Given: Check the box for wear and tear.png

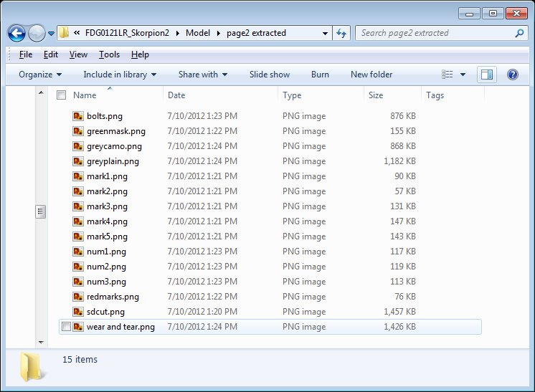Looking at the screenshot, I should pos(67,327).
